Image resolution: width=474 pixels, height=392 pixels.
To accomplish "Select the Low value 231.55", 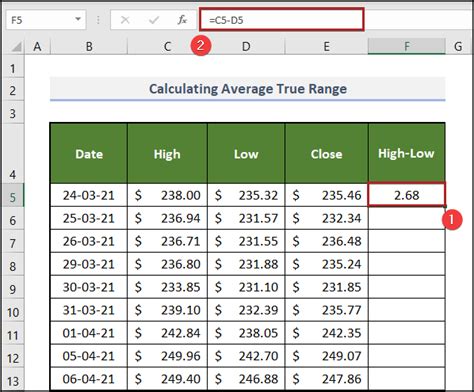I will point(246,241).
